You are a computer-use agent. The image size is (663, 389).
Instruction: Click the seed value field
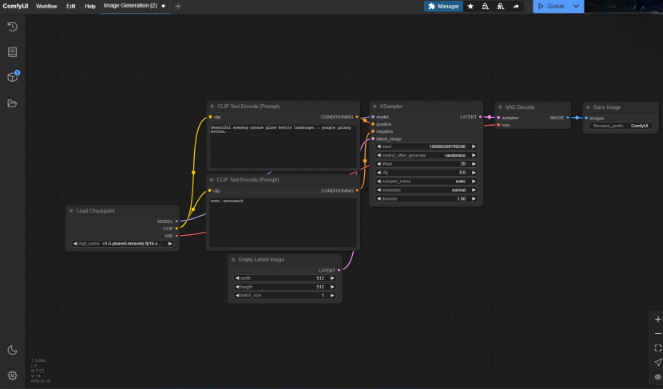[426, 147]
